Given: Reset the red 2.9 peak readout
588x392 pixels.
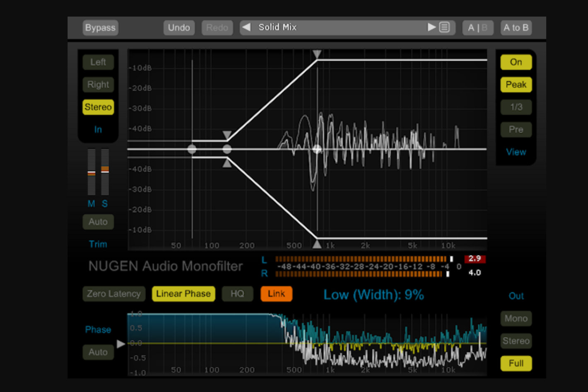Looking at the screenshot, I should (x=475, y=259).
